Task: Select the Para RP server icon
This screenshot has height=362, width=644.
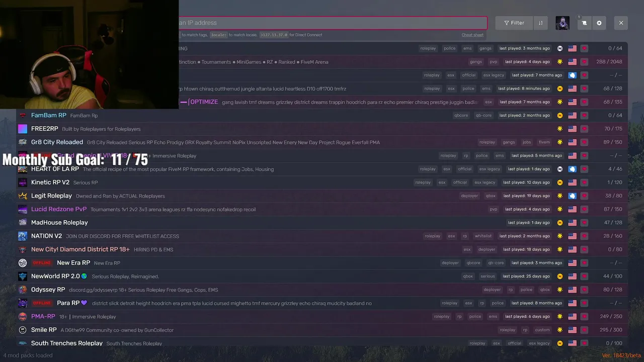Action: 23,303
